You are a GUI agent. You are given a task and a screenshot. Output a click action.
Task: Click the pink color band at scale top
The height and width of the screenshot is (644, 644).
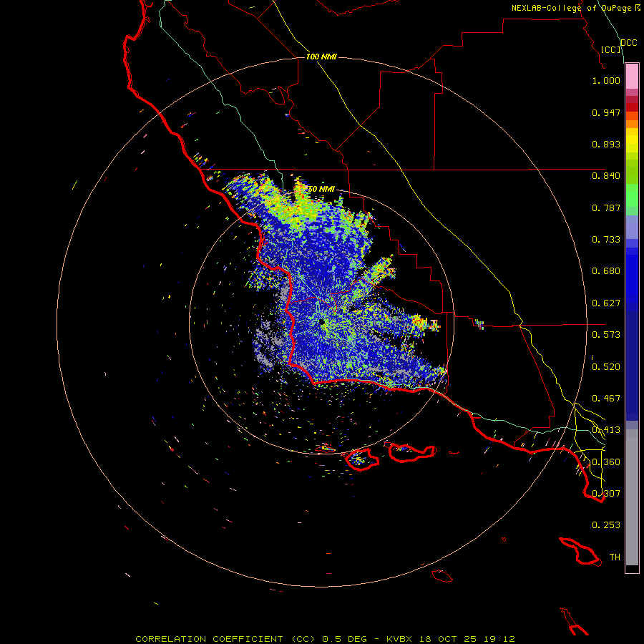(x=632, y=77)
